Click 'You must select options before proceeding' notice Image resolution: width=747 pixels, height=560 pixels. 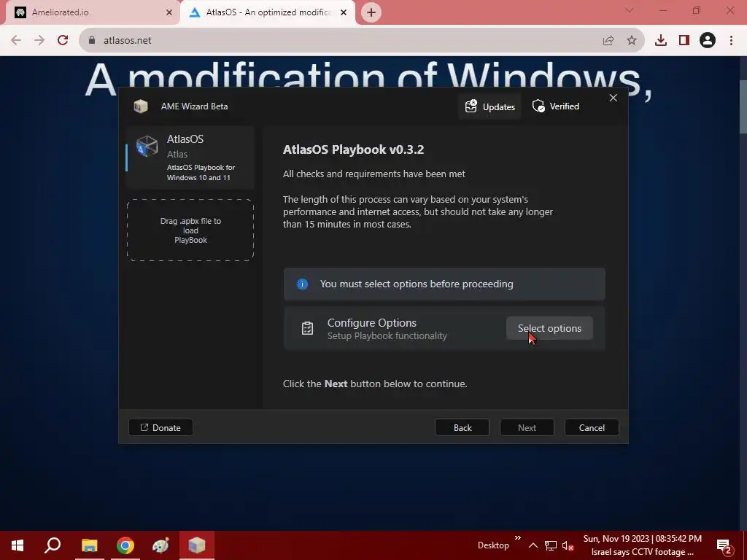pos(444,284)
